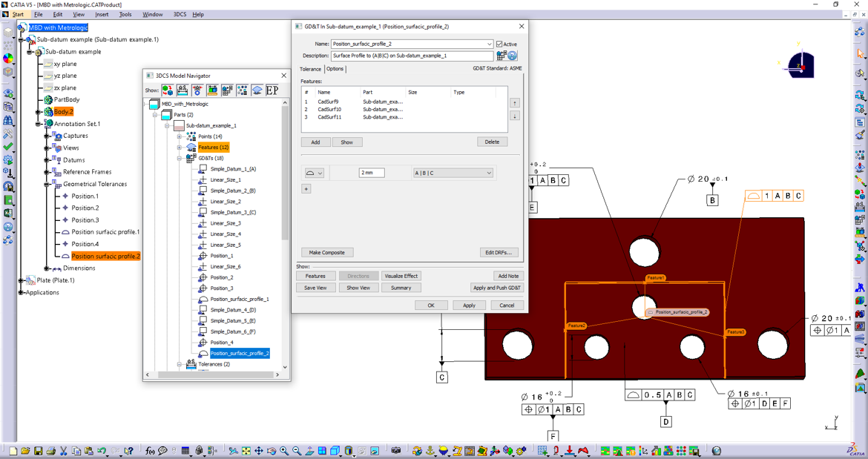The width and height of the screenshot is (868, 459).
Task: Click the surface profile show filter icon
Action: point(257,90)
